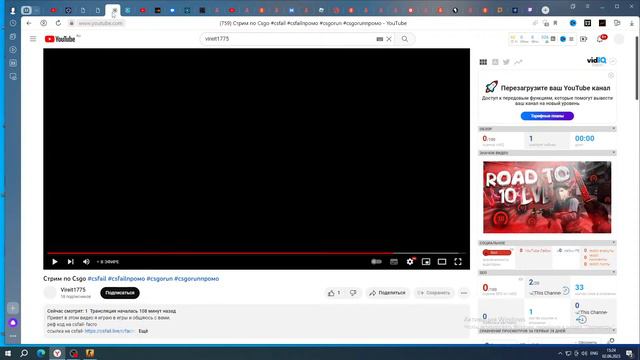Toggle the autoplay switch in the player
This screenshot has width=640, height=360.
[376, 262]
